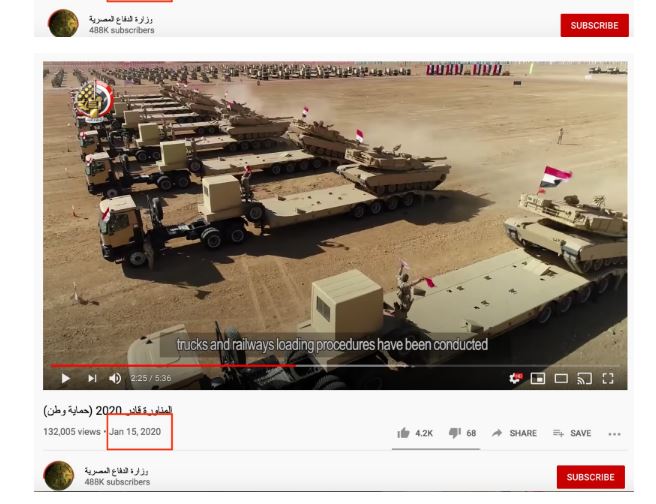Seek along the red progress bar
The height and width of the screenshot is (504, 656).
point(335,366)
